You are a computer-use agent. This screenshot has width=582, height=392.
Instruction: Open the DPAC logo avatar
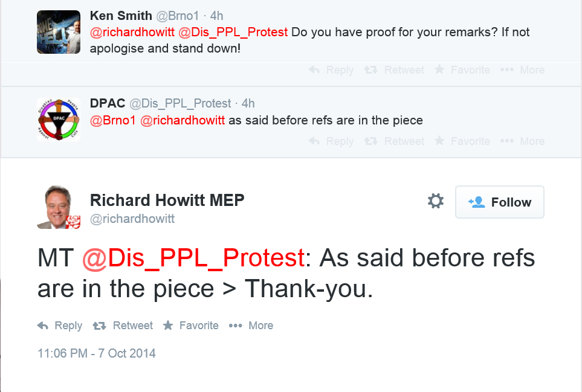(59, 120)
